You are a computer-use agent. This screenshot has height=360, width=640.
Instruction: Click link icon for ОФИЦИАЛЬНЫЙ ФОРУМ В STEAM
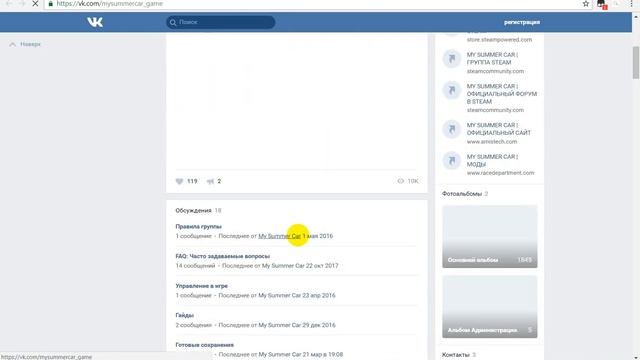(451, 90)
